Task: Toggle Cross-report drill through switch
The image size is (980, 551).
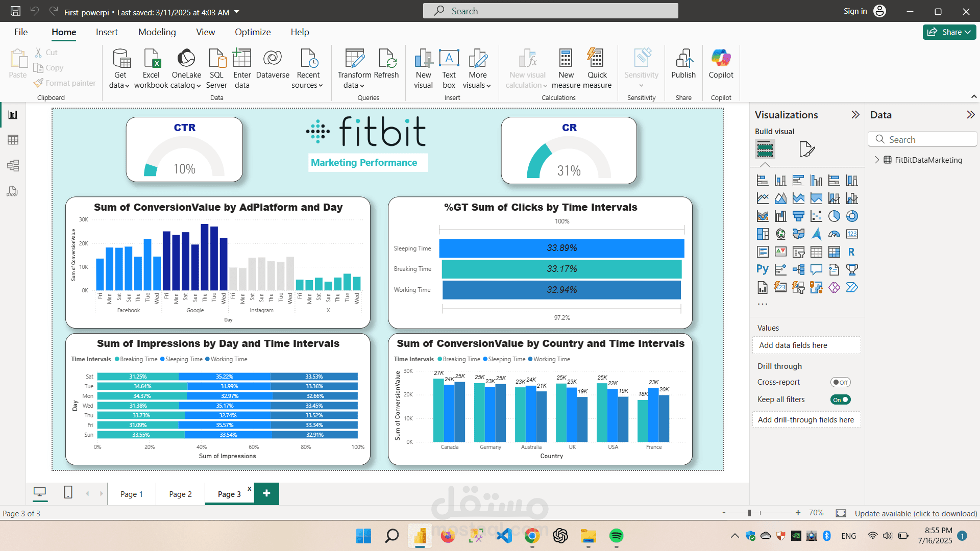Action: click(840, 382)
